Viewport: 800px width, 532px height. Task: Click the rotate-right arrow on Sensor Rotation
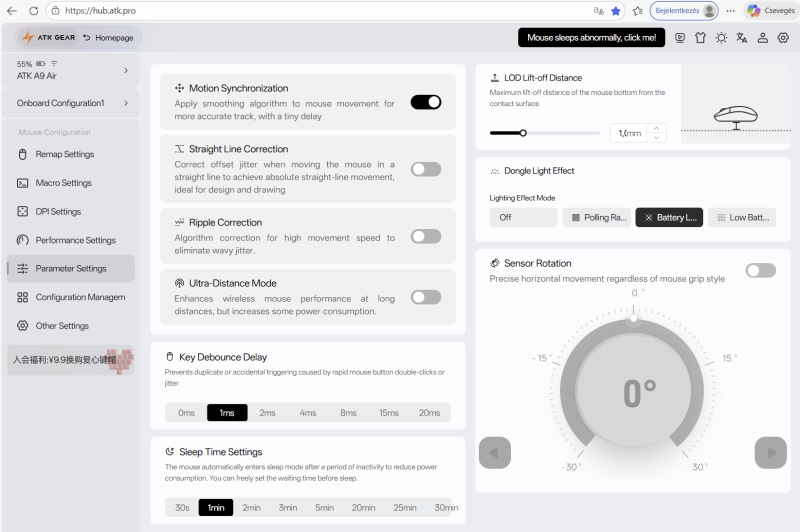pyautogui.click(x=769, y=452)
